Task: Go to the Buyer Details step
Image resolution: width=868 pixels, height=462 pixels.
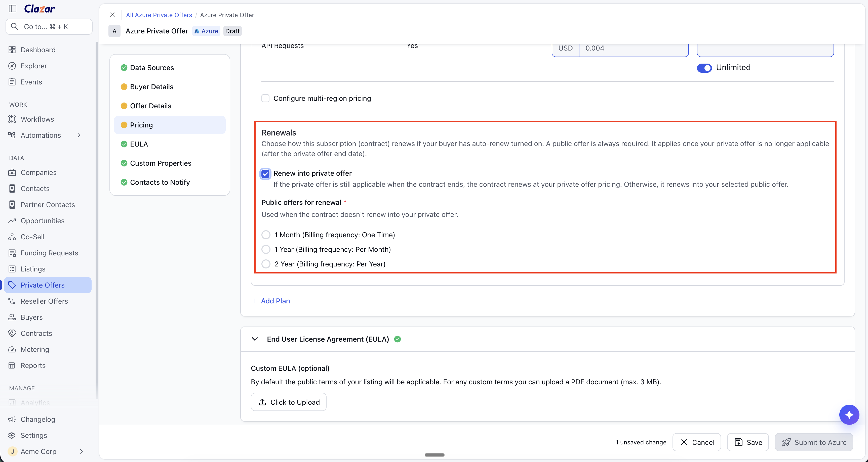Action: [170, 87]
